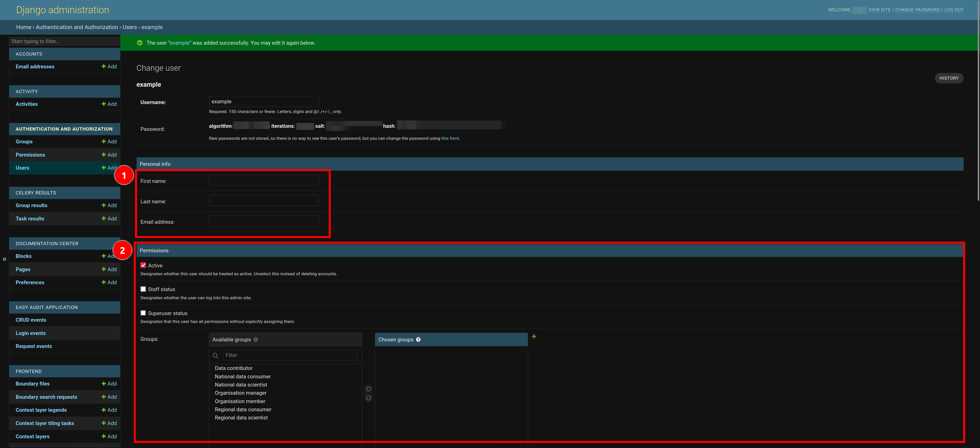980x448 pixels.
Task: Select 'National data scientist' group
Action: pos(241,385)
